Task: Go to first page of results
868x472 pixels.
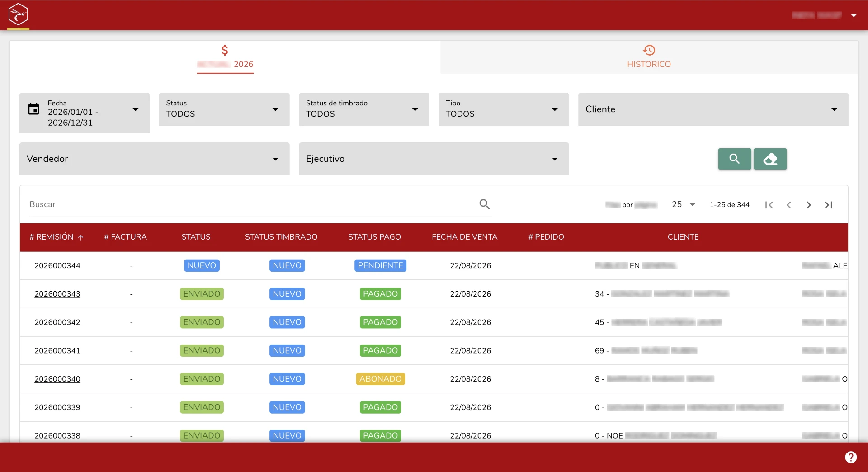Action: [769, 205]
